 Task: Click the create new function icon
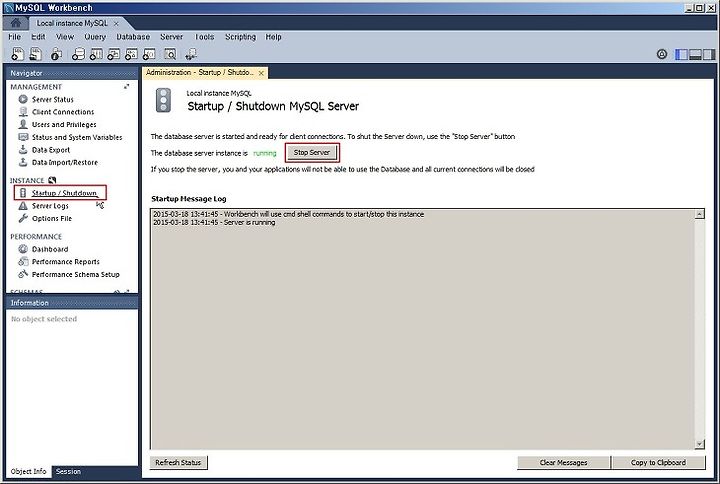tap(149, 54)
